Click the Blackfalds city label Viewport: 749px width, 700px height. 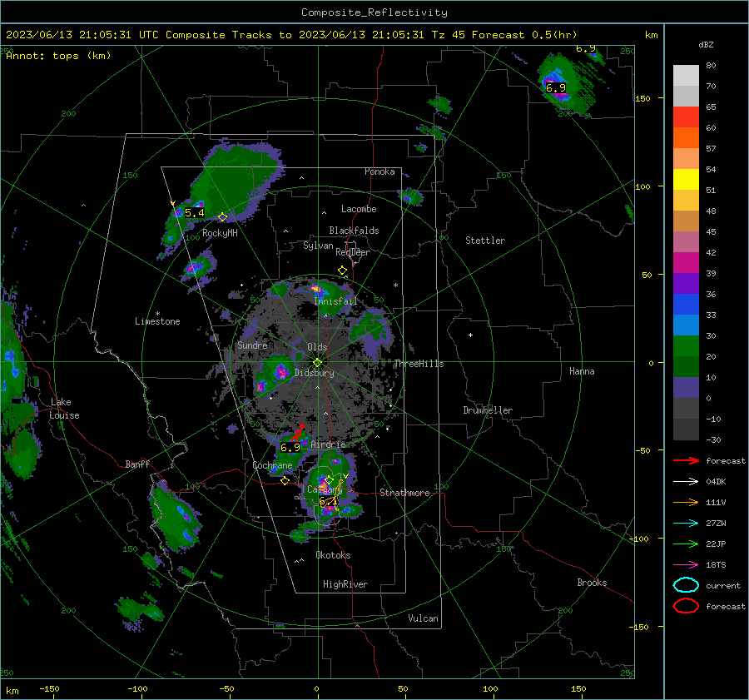(354, 231)
